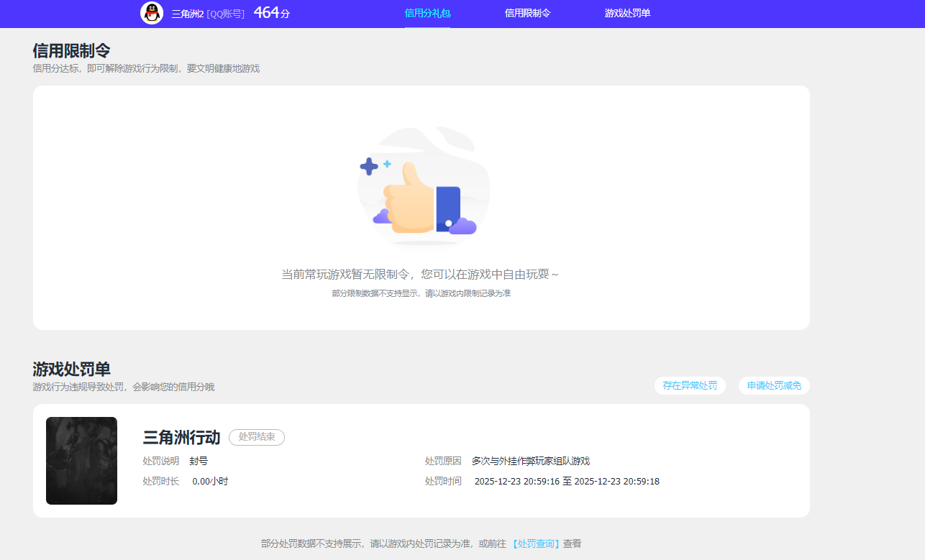Click the 464分 credit score display
This screenshot has height=560, width=925.
click(271, 12)
